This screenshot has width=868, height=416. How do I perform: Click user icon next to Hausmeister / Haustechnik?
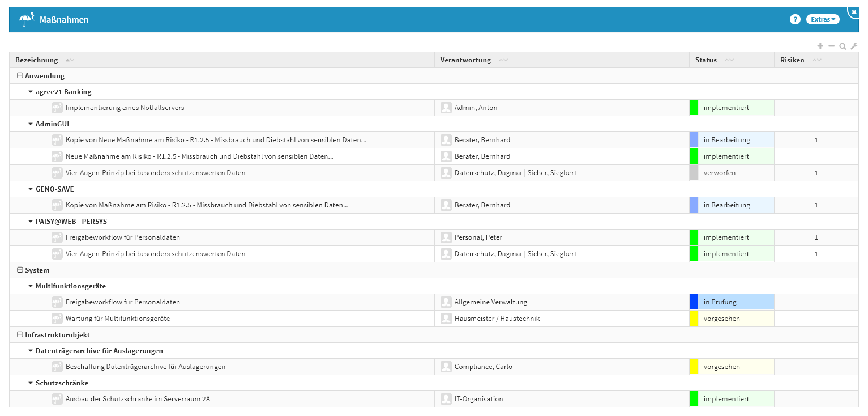point(446,319)
